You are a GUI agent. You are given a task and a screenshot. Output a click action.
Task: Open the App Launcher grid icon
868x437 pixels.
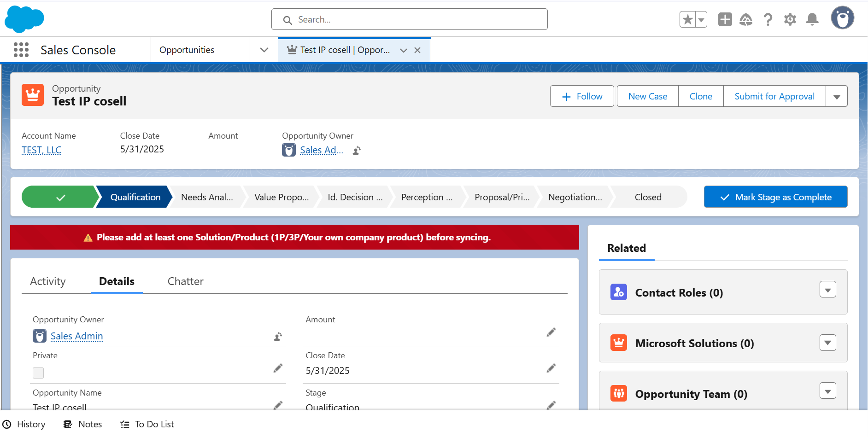tap(21, 50)
